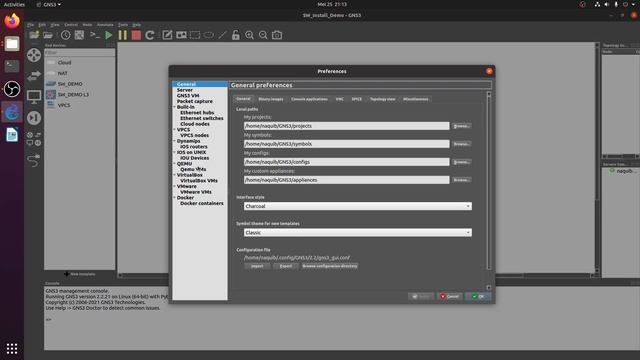Click the My configs path field
This screenshot has width=640, height=360.
(347, 162)
